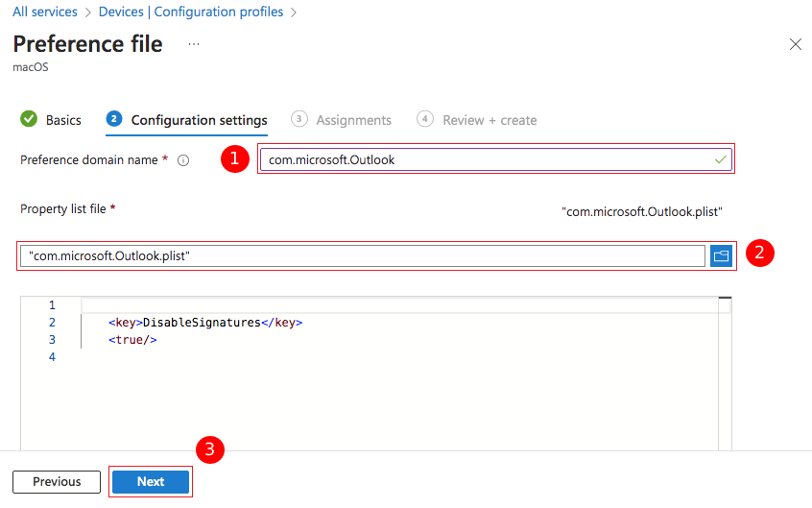Screen dimensions: 812x508
Task: Go to the Review + create tab
Action: pyautogui.click(x=490, y=120)
